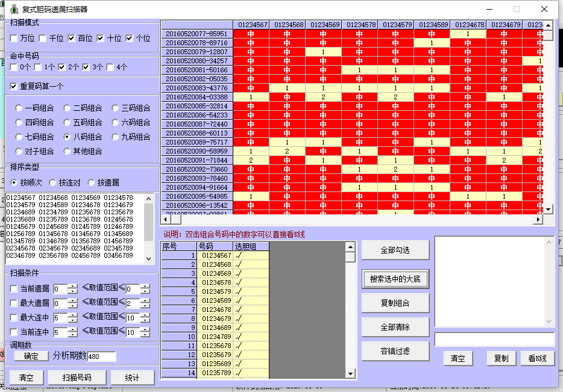Enable the 最大遗漏 scan condition

pos(14,303)
